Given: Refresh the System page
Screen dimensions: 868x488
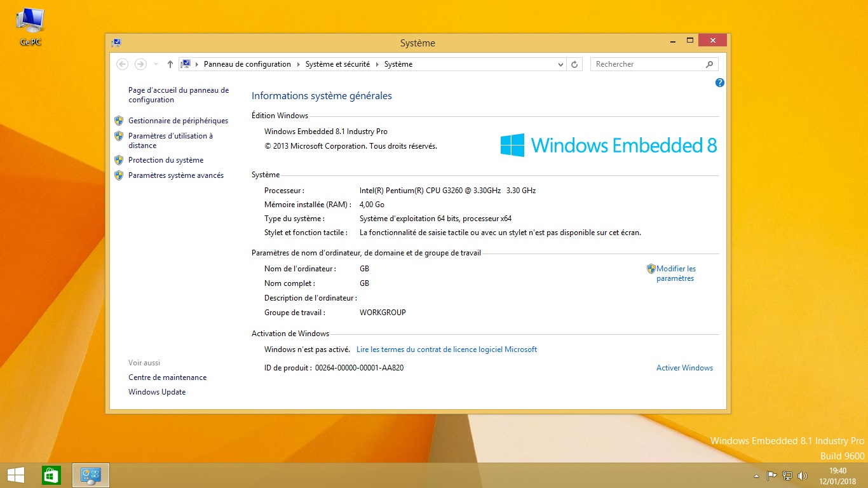Looking at the screenshot, I should 574,64.
